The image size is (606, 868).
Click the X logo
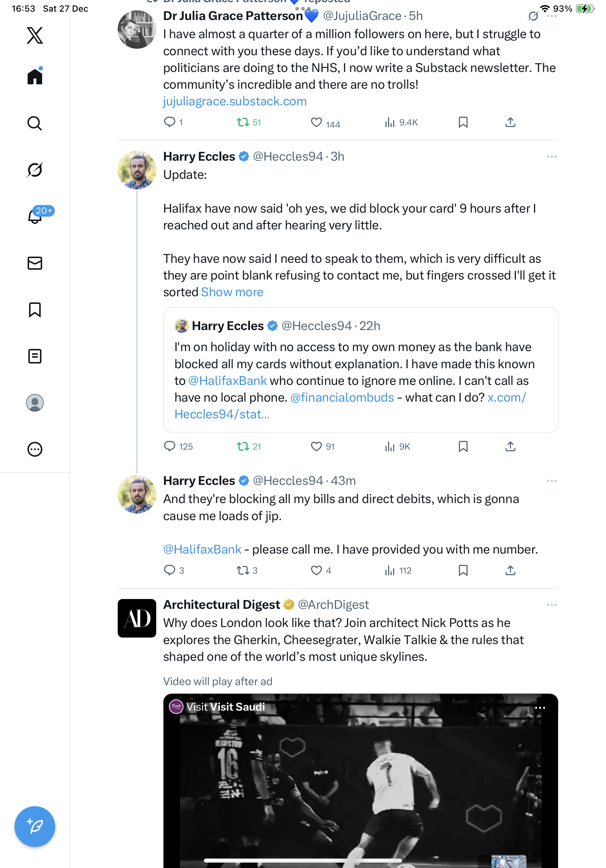[35, 36]
